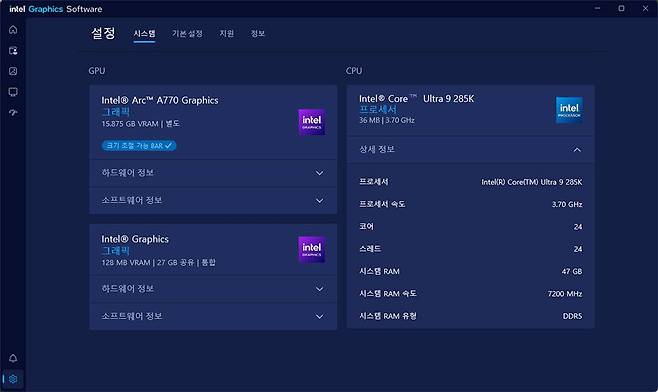Click the 그래픽 link under Arc A770
The height and width of the screenshot is (392, 658).
116,112
